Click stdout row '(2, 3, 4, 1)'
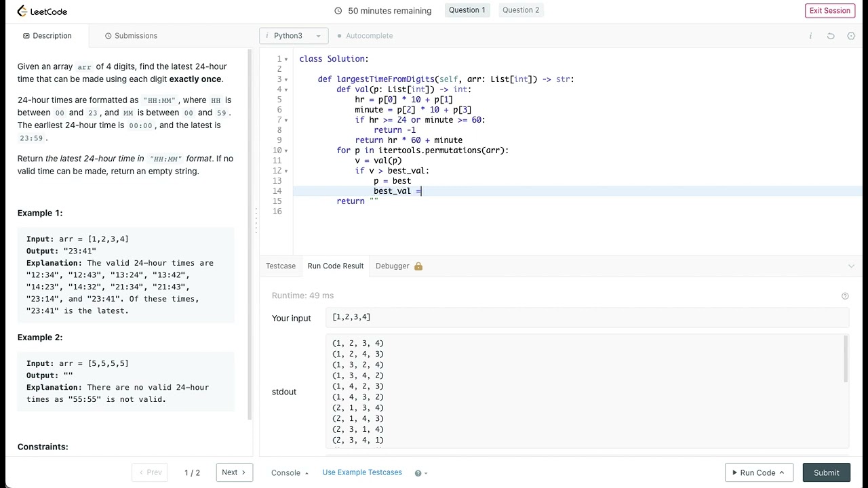The width and height of the screenshot is (868, 488). point(358,441)
